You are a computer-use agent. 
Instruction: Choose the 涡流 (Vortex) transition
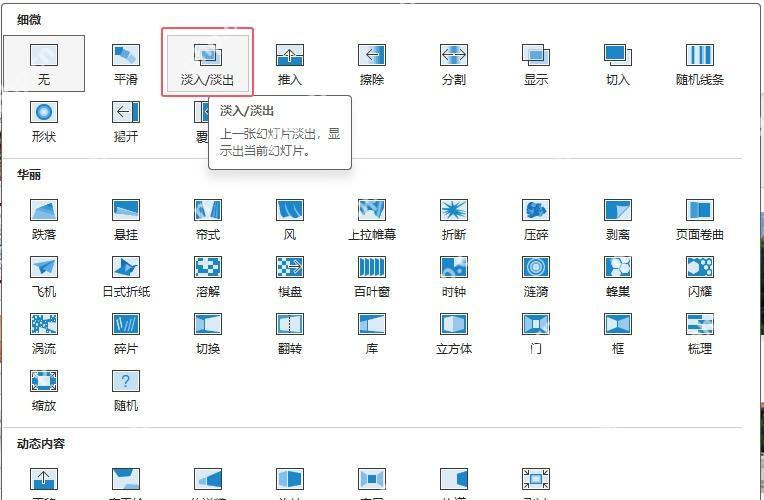(44, 333)
